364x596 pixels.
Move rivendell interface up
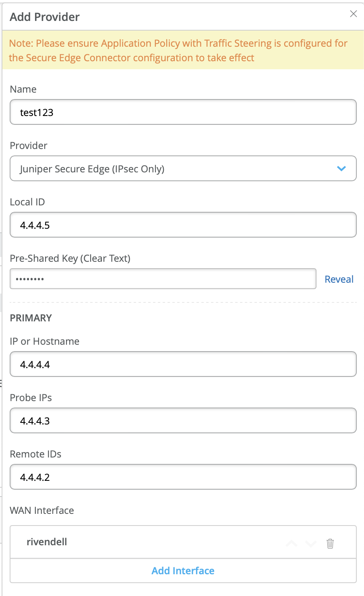coord(292,543)
